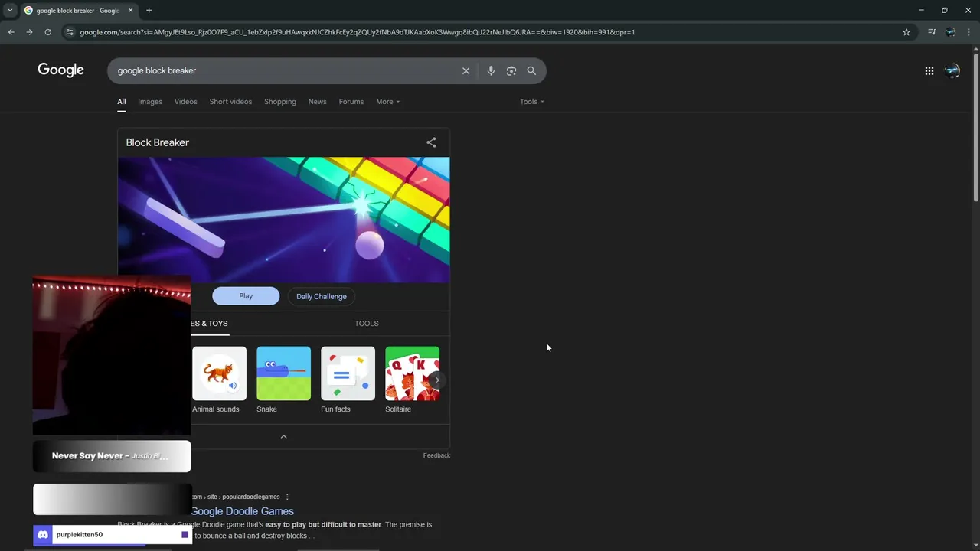Reload the page with the refresh icon
980x551 pixels.
click(47, 32)
